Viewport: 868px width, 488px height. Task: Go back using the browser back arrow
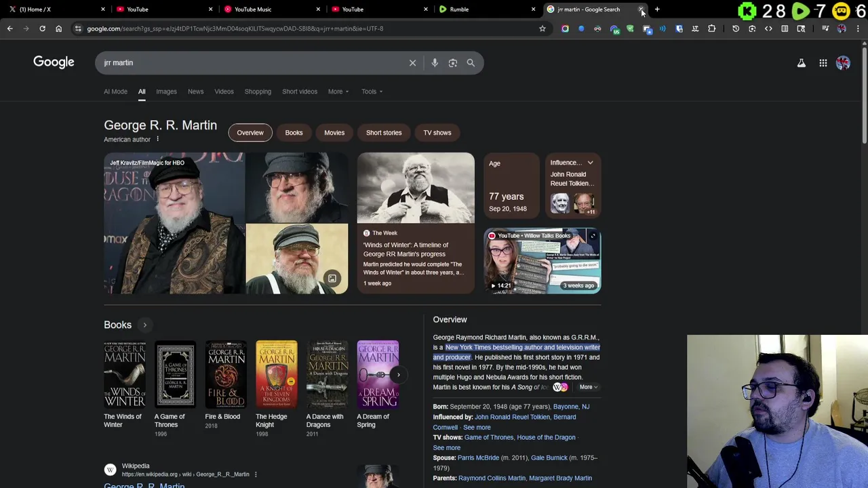click(x=9, y=28)
